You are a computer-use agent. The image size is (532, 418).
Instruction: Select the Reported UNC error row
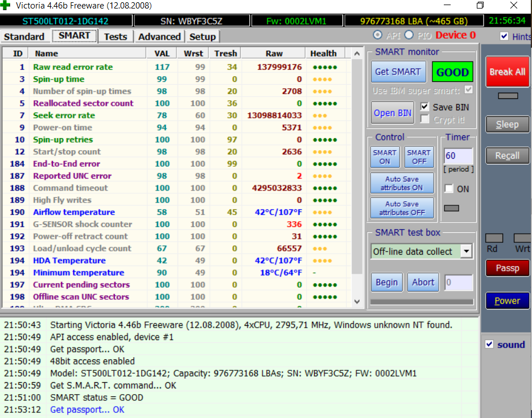(x=176, y=176)
